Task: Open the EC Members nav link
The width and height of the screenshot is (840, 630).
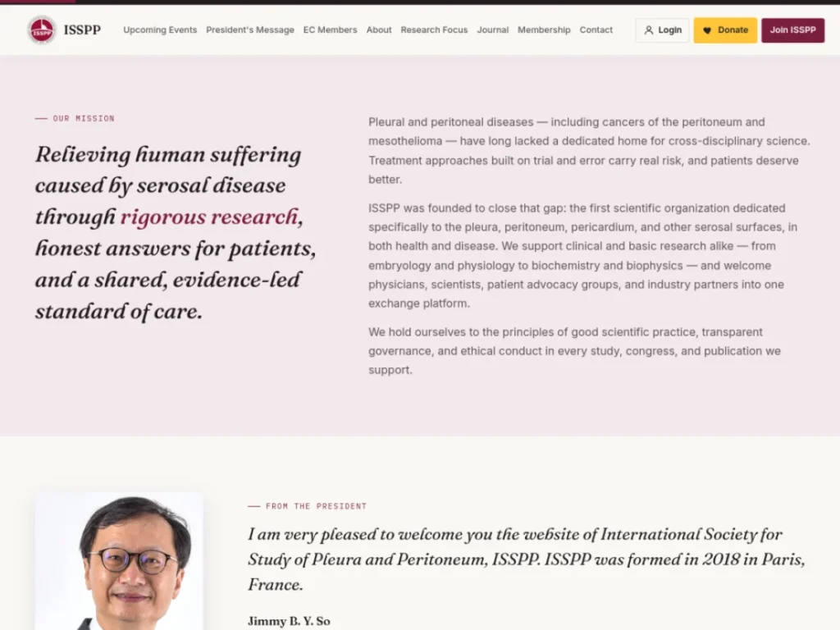Action: pyautogui.click(x=330, y=30)
